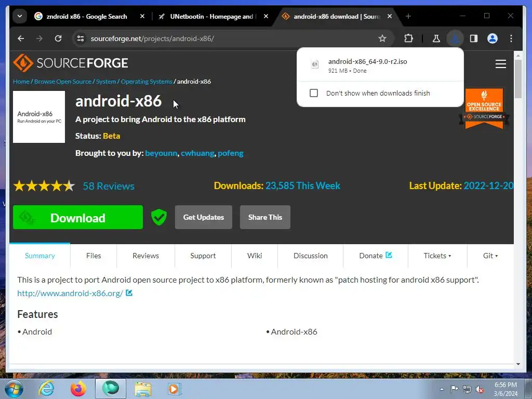The width and height of the screenshot is (532, 399).
Task: Click the android-x86 ISO file icon in downloads
Action: [x=315, y=64]
